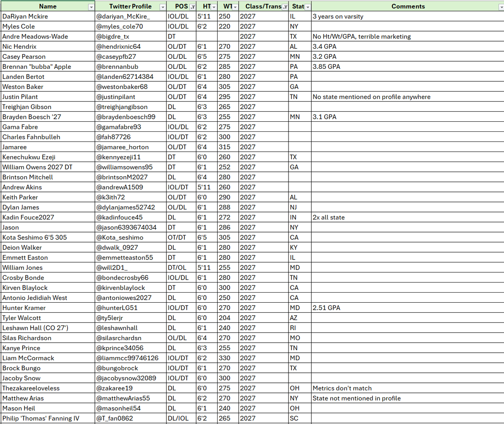
Task: Select weight 204 in Tyler Walcott's row
Action: [228, 318]
